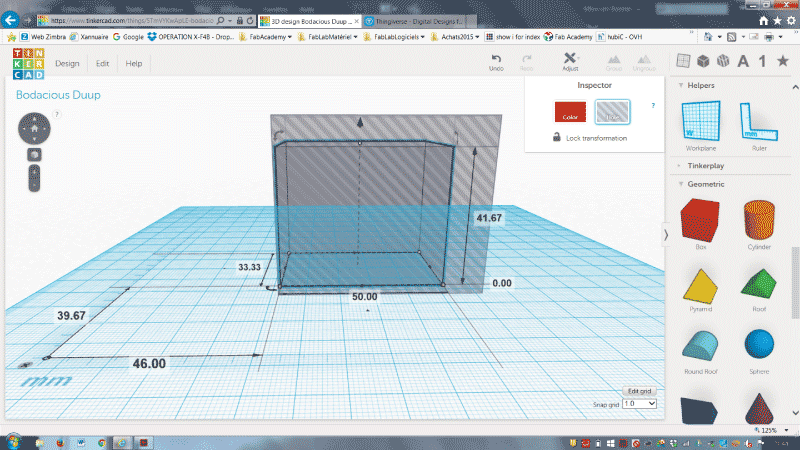Open the number 1 shapes category

762,61
